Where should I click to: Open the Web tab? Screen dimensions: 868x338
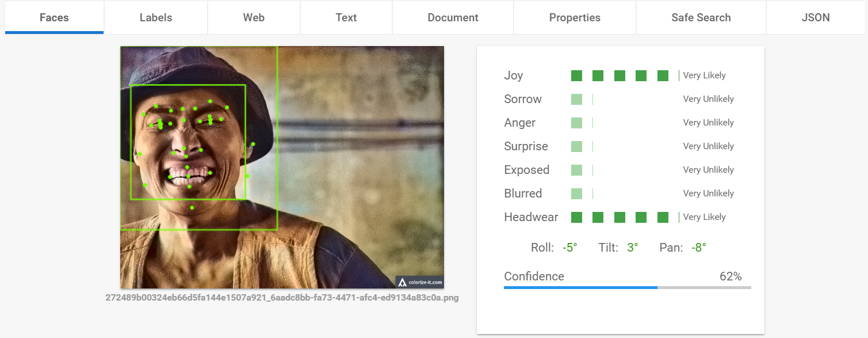[254, 17]
